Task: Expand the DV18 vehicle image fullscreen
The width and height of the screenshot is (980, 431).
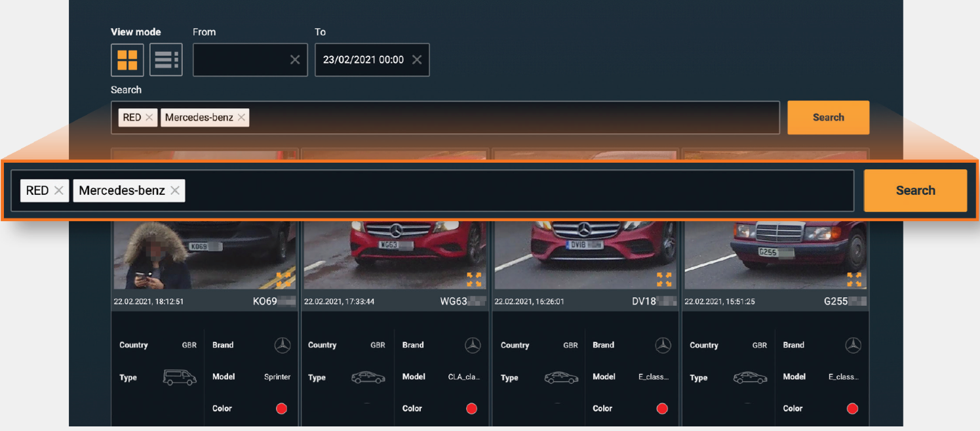Action: 664,279
